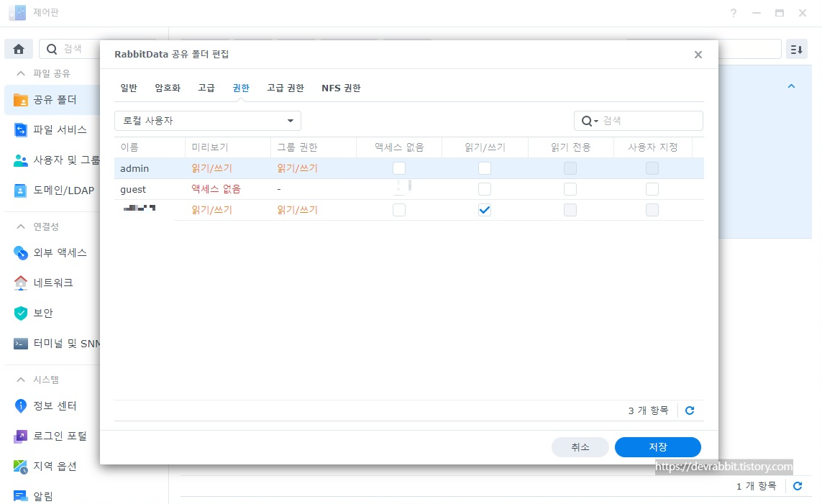Viewport: 822px width, 504px height.
Task: Switch to NFS Permissions (NFS 권한) tab
Action: 342,88
